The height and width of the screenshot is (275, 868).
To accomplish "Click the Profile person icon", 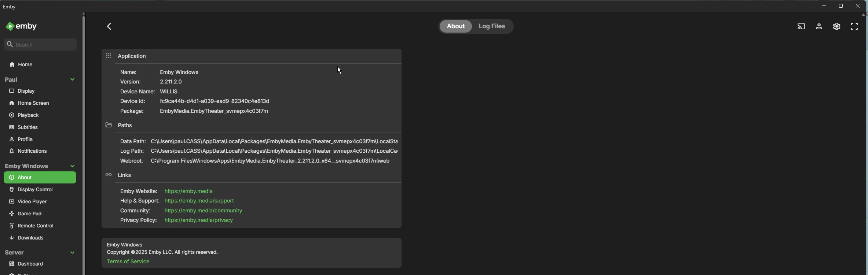I will point(12,140).
